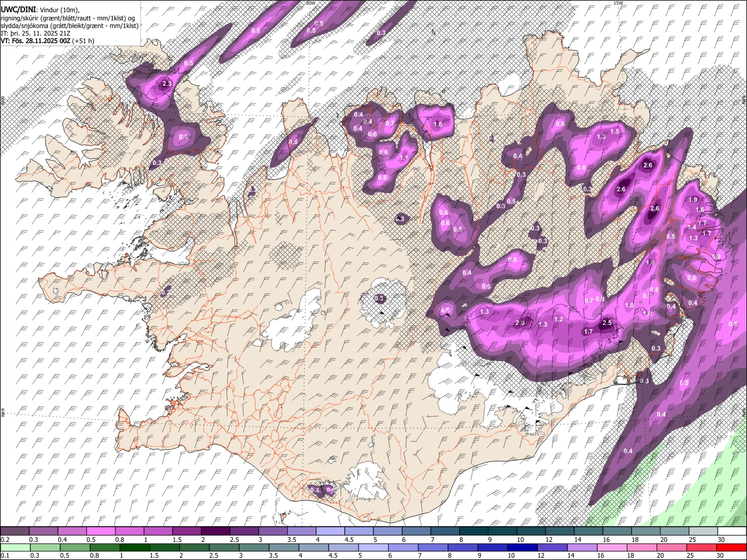Click the 1.0 precipitation value in the east
Screen dimensions: 747x560
click(629, 305)
